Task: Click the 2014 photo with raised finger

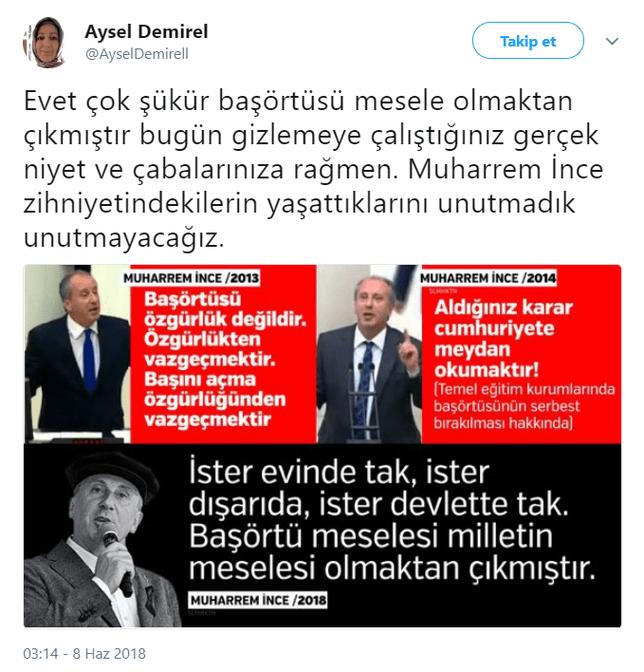Action: pyautogui.click(x=369, y=354)
